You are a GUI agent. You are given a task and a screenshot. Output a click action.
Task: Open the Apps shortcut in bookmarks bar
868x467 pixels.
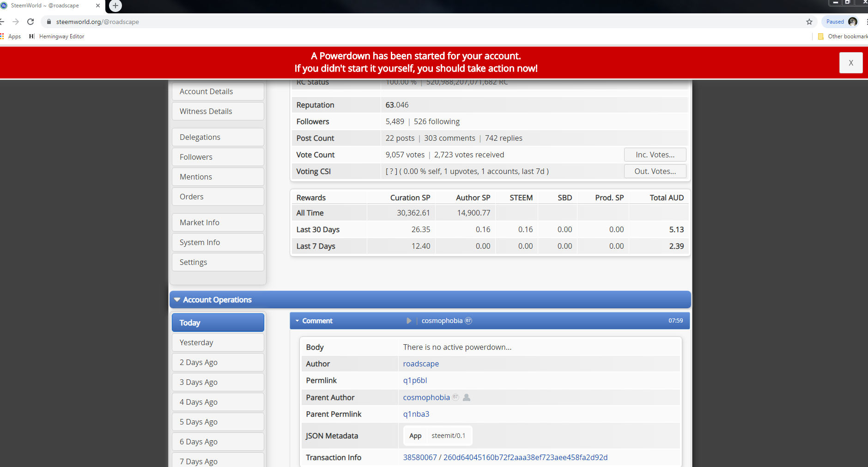click(11, 36)
